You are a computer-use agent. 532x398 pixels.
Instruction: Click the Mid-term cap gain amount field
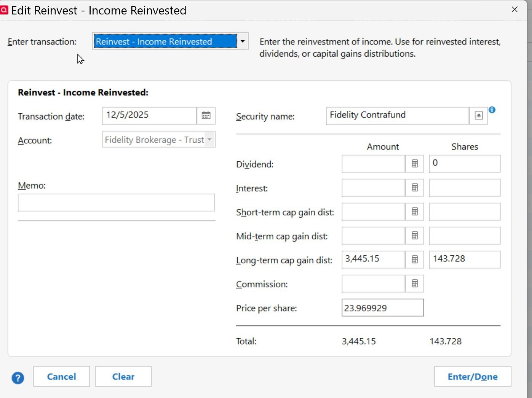coord(373,236)
